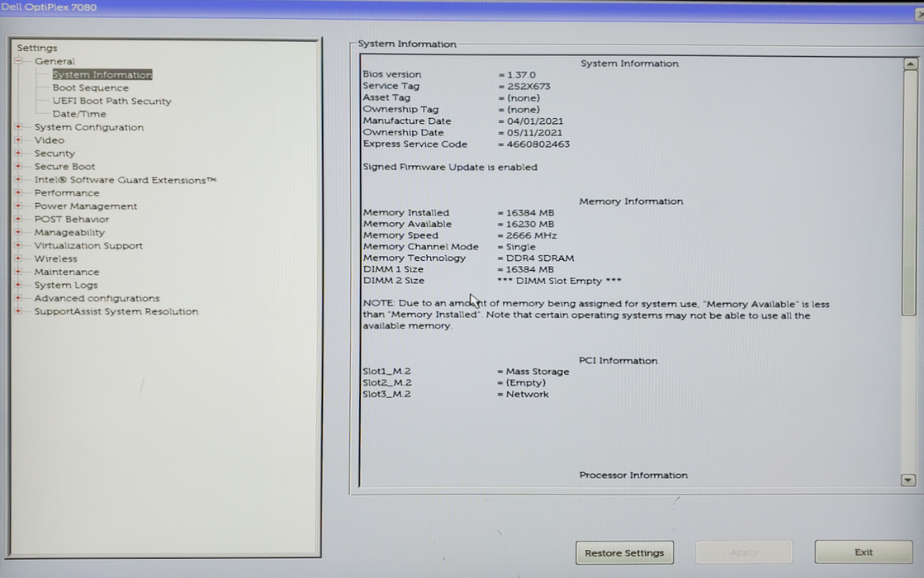
Task: Select the System Configuration label
Action: pyautogui.click(x=89, y=127)
